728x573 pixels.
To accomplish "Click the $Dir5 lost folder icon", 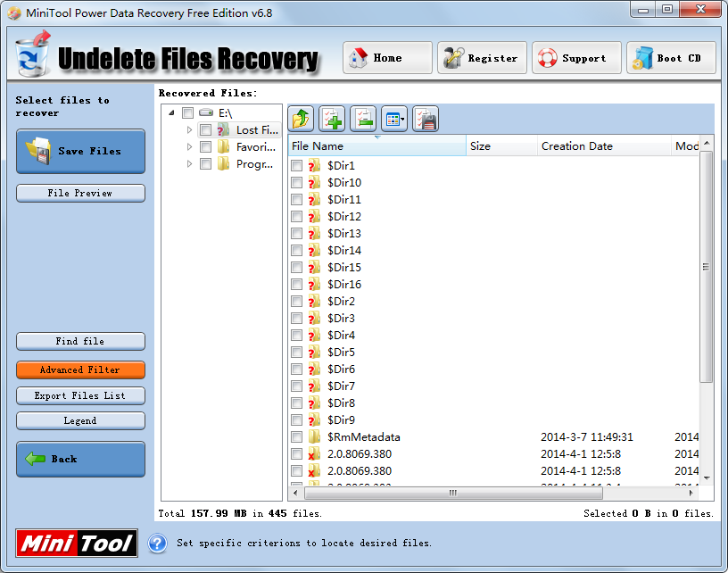I will (x=314, y=352).
